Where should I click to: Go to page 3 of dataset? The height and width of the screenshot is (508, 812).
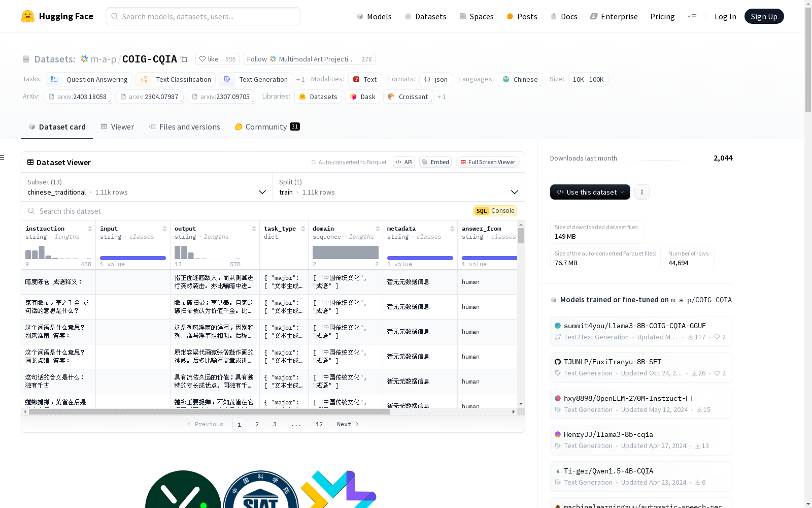[275, 424]
